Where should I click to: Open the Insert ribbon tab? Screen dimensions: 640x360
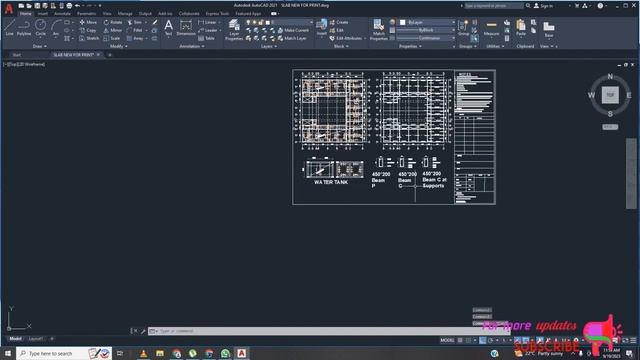pos(42,13)
